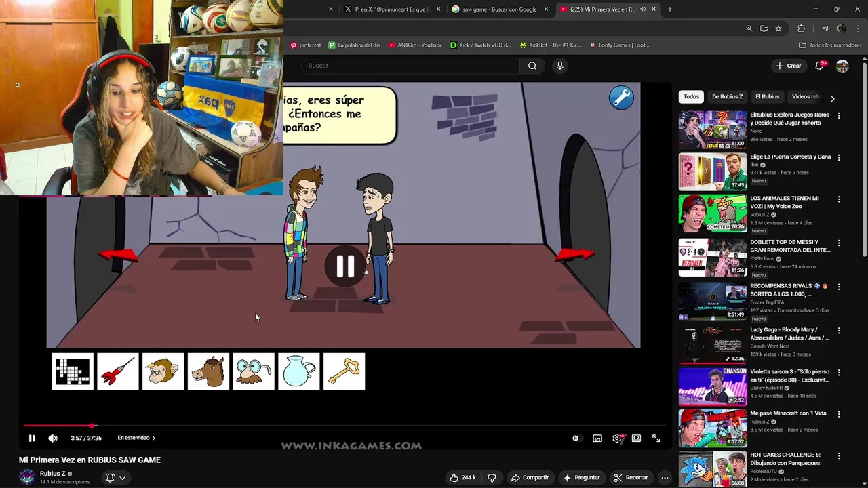Open media controls icon in toolbar
Screen dimensions: 868x488
coord(825,28)
